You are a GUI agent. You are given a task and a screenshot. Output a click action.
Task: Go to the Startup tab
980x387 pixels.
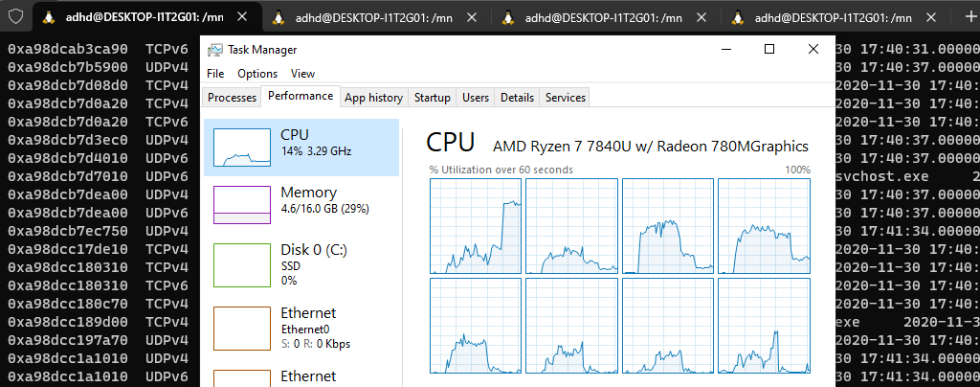point(433,97)
